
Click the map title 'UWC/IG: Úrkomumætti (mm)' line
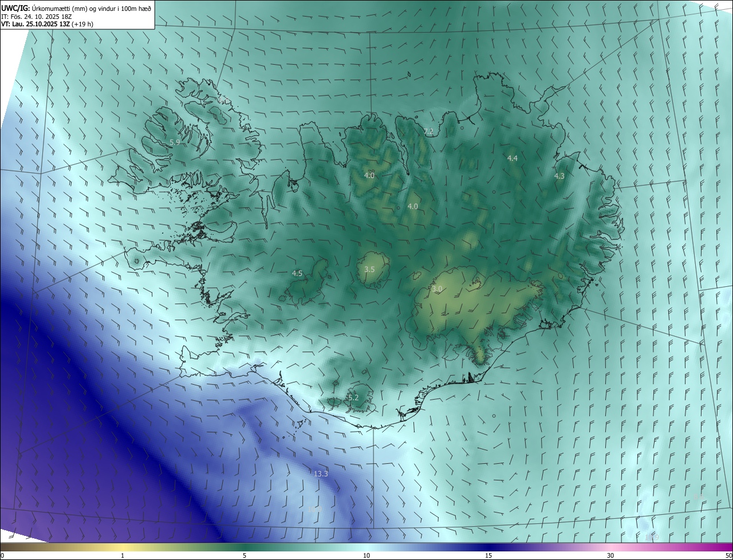point(76,8)
